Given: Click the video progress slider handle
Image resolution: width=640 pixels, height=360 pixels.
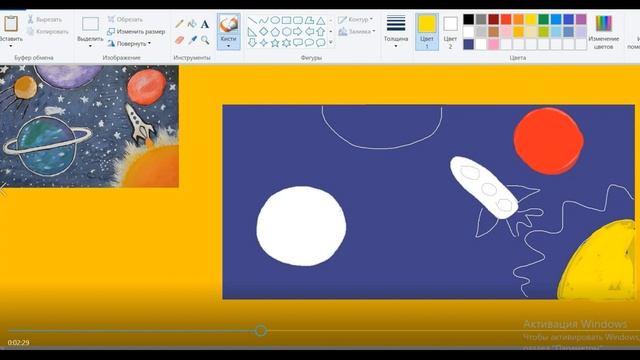Looking at the screenshot, I should click(261, 331).
